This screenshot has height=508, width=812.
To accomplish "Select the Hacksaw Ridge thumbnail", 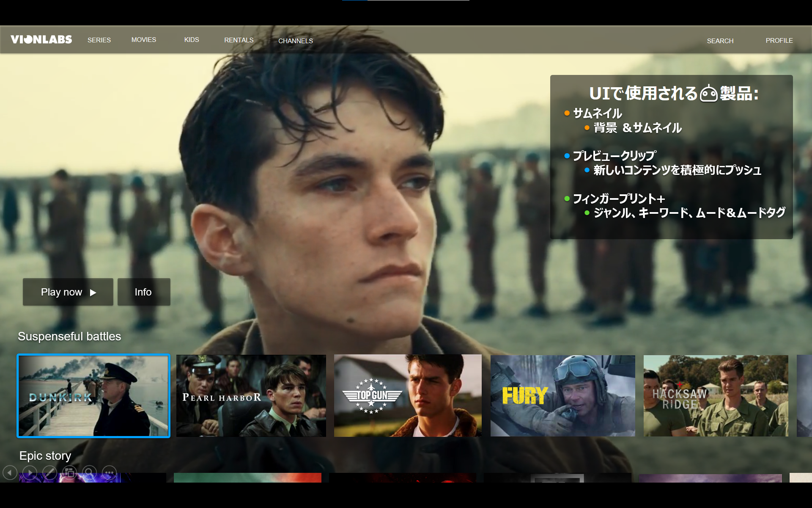I will (x=716, y=396).
